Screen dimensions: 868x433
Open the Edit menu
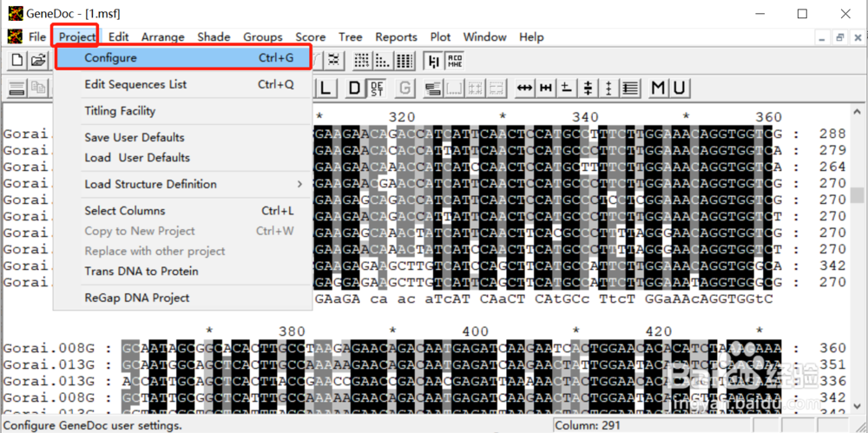coord(118,37)
